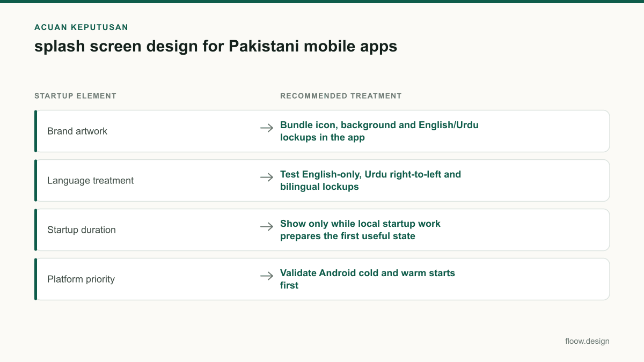Click the arrow in the Brand artwork row

[267, 128]
